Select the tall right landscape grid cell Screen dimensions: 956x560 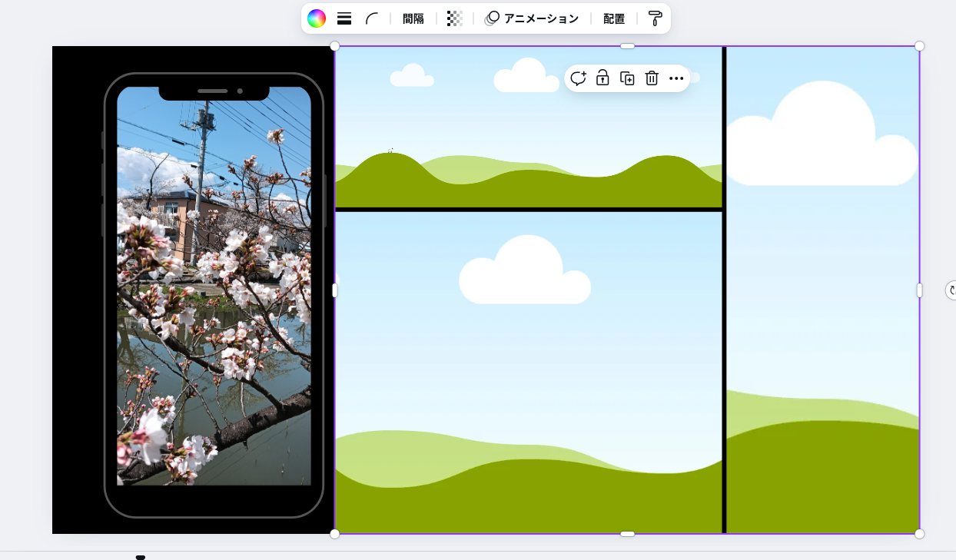822,307
